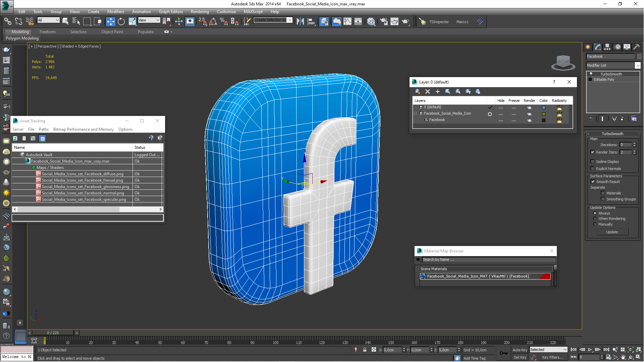Click Facebook_Social_Media_Icon layer color swatch

pos(544,114)
